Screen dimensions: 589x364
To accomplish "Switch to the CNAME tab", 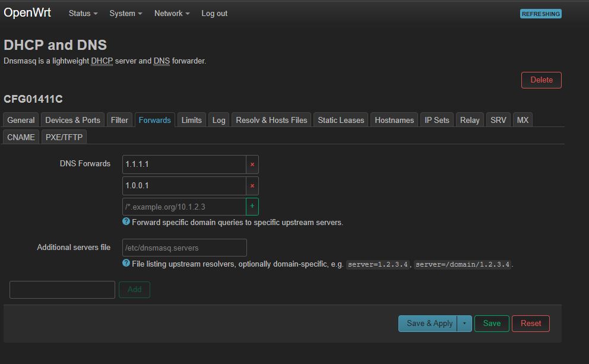I will point(21,137).
